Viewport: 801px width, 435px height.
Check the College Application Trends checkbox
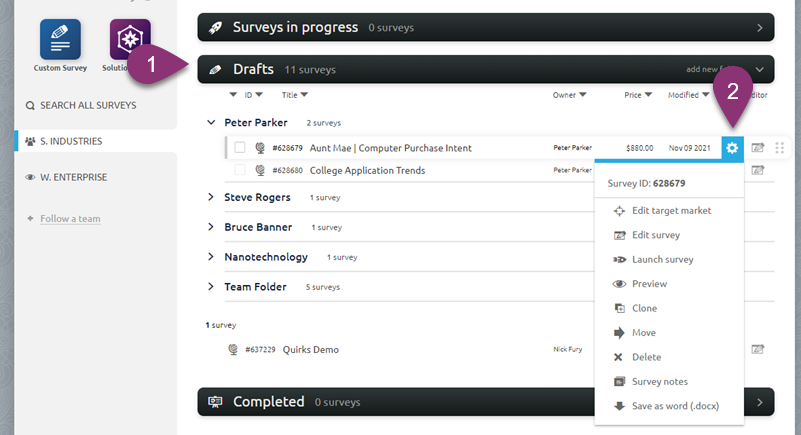[240, 170]
